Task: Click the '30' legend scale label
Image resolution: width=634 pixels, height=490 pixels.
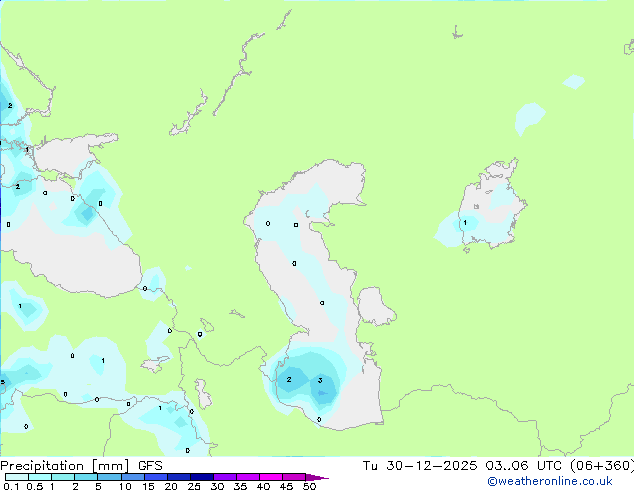Action: point(217,486)
